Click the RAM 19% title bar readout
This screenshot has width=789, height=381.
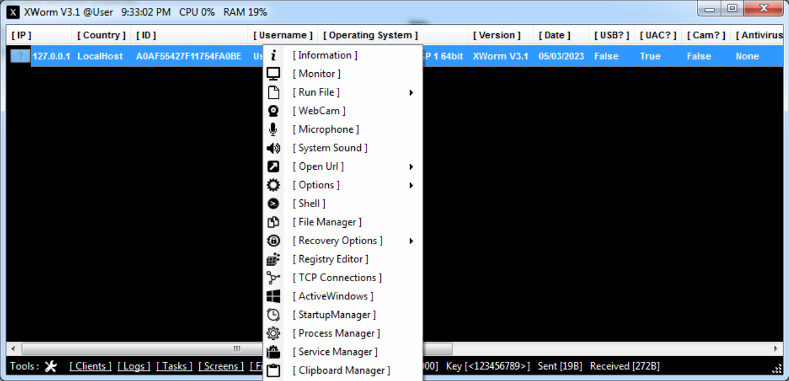click(245, 12)
